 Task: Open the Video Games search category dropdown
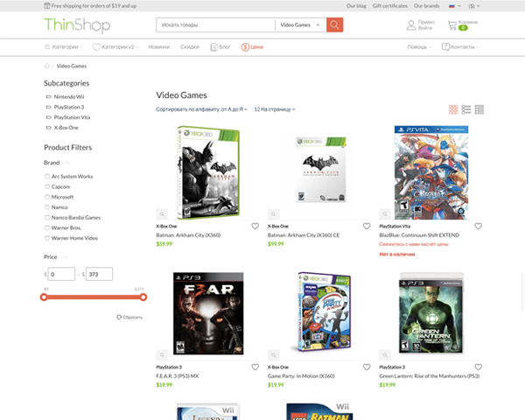(x=300, y=24)
